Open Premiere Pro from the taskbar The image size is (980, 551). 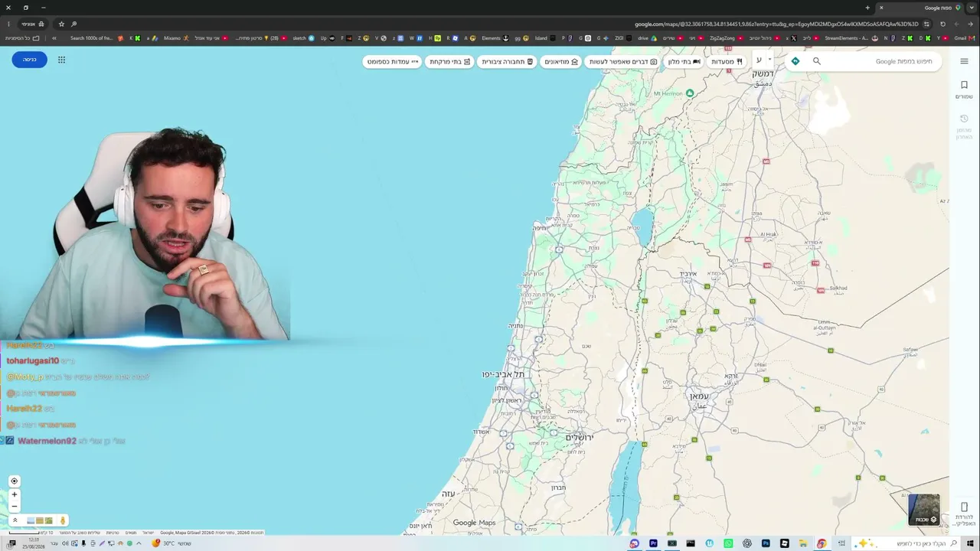(653, 543)
